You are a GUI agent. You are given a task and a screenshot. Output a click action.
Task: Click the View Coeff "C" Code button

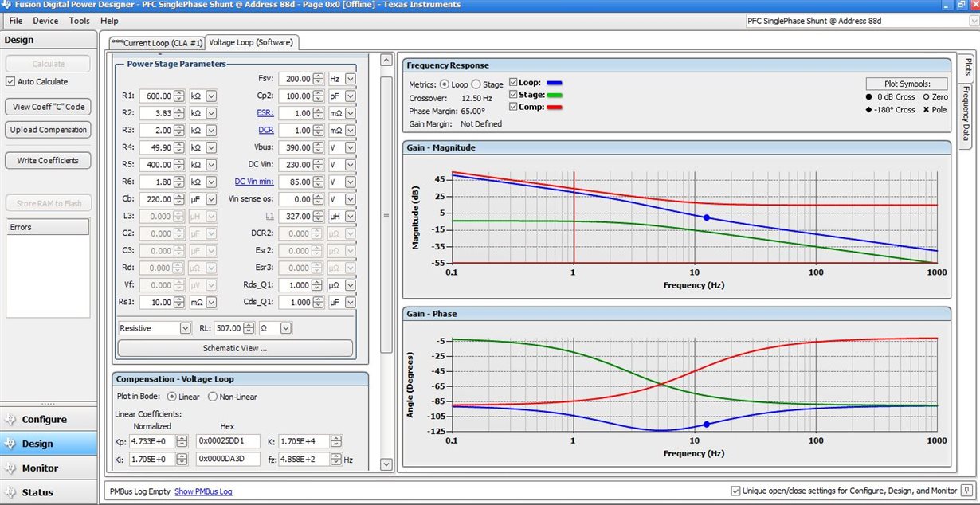click(x=49, y=107)
